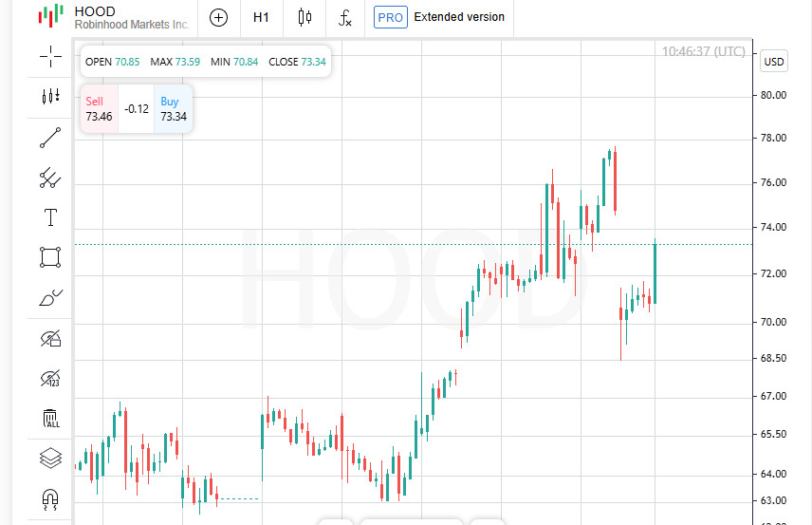Open the Extended version link
Image resolution: width=812 pixels, height=525 pixels.
pyautogui.click(x=459, y=17)
